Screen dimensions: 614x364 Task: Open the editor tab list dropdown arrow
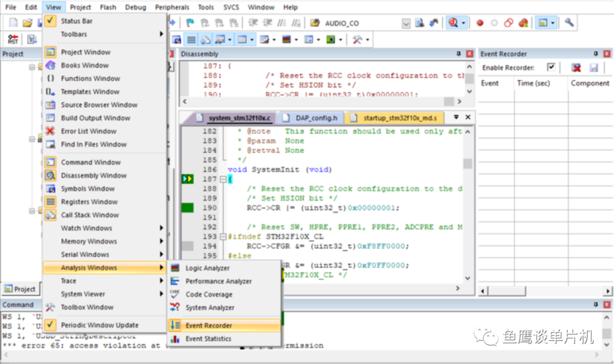[456, 117]
